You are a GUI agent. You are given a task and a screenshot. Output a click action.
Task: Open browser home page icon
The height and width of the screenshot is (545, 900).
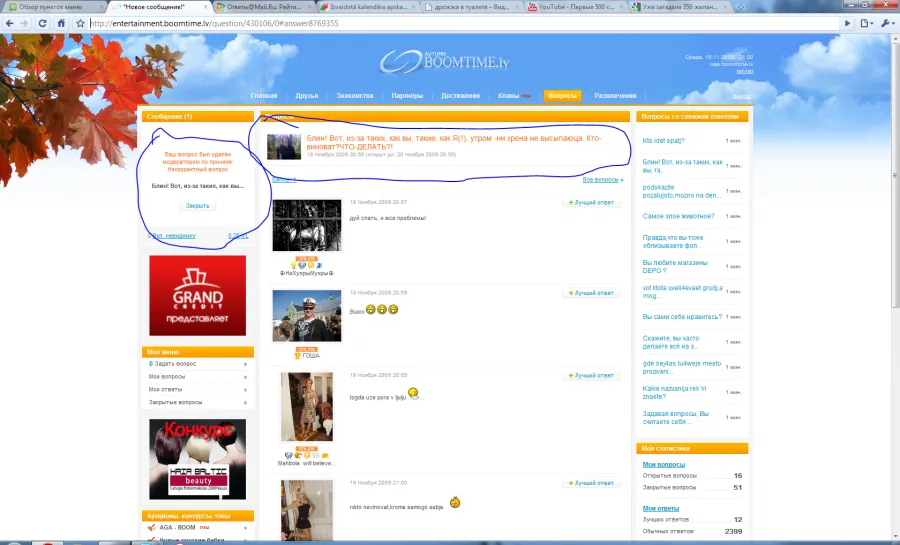click(61, 24)
